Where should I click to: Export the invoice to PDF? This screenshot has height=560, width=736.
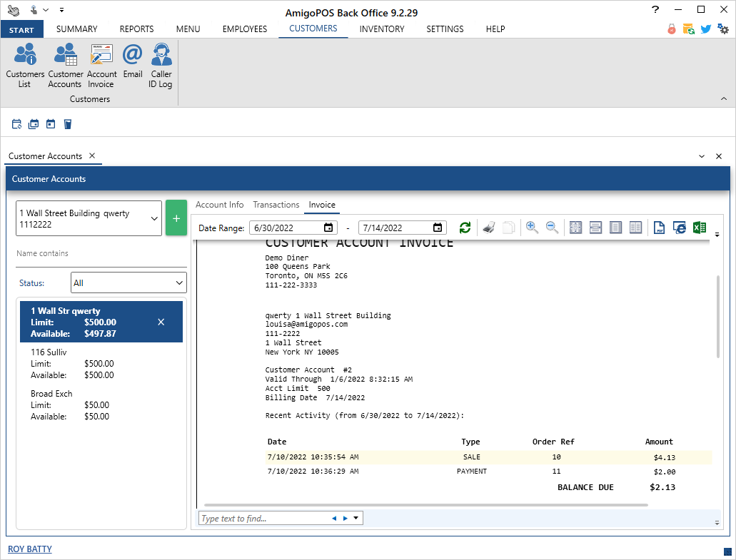coord(660,228)
